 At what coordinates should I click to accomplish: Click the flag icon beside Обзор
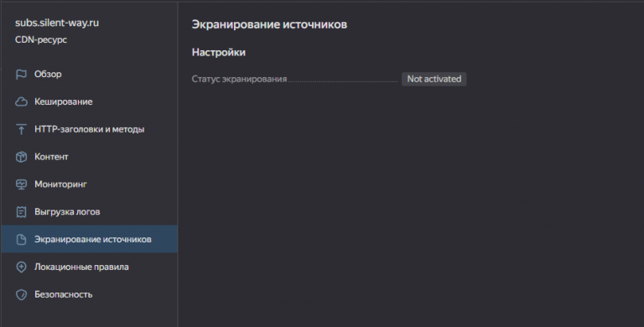(21, 75)
